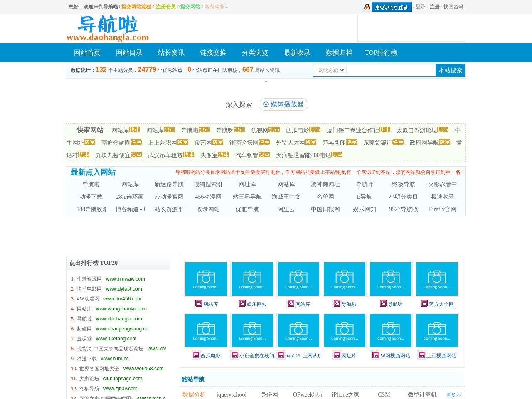Click the 找回密码 link
The image size is (532, 399).
tap(454, 7)
